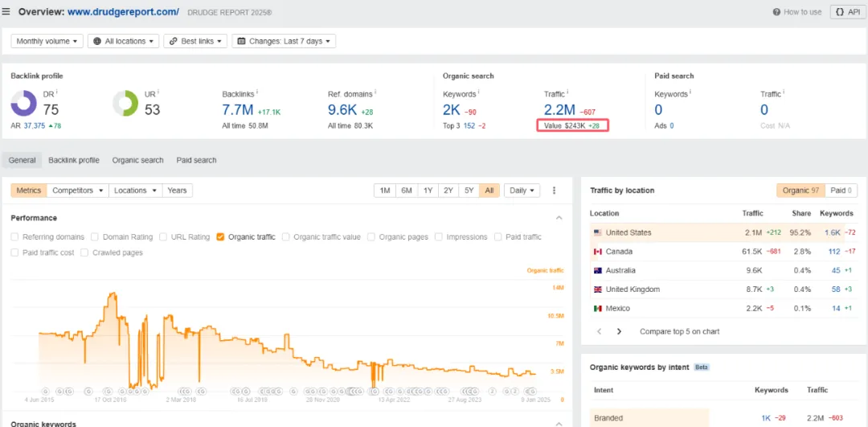Click the Backlinks info icon

point(258,92)
